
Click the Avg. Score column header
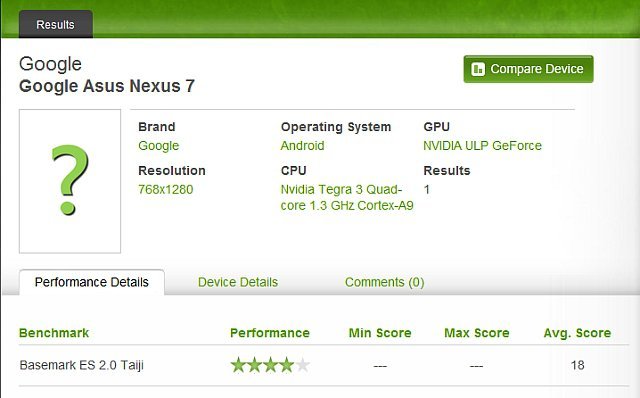tap(577, 333)
